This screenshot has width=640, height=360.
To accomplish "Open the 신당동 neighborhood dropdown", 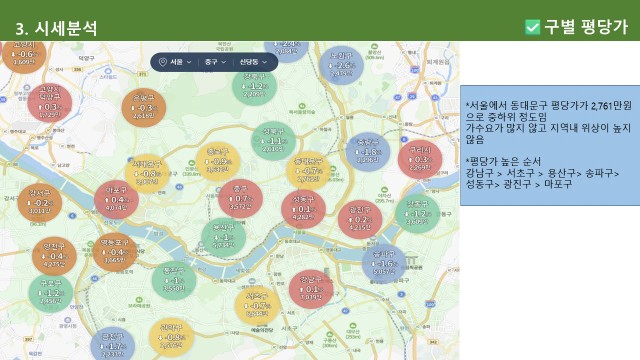I will pyautogui.click(x=253, y=62).
